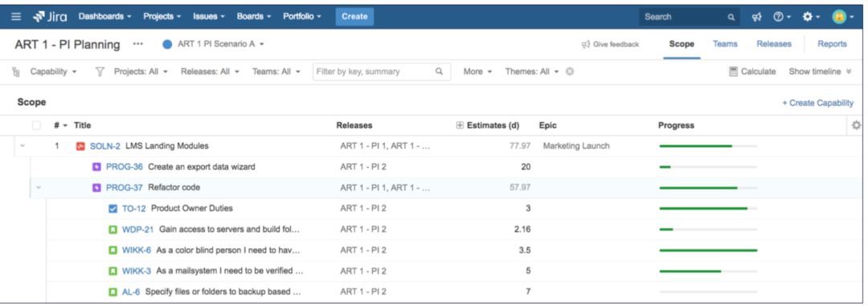Screen dimensions: 868x306
Task: Open the WDP-21 issue link
Action: point(138,230)
